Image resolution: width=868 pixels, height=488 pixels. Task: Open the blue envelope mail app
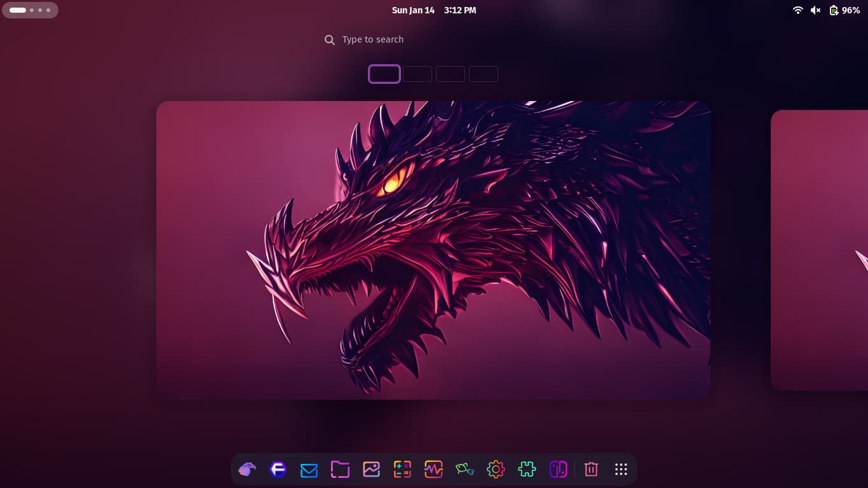(x=309, y=470)
